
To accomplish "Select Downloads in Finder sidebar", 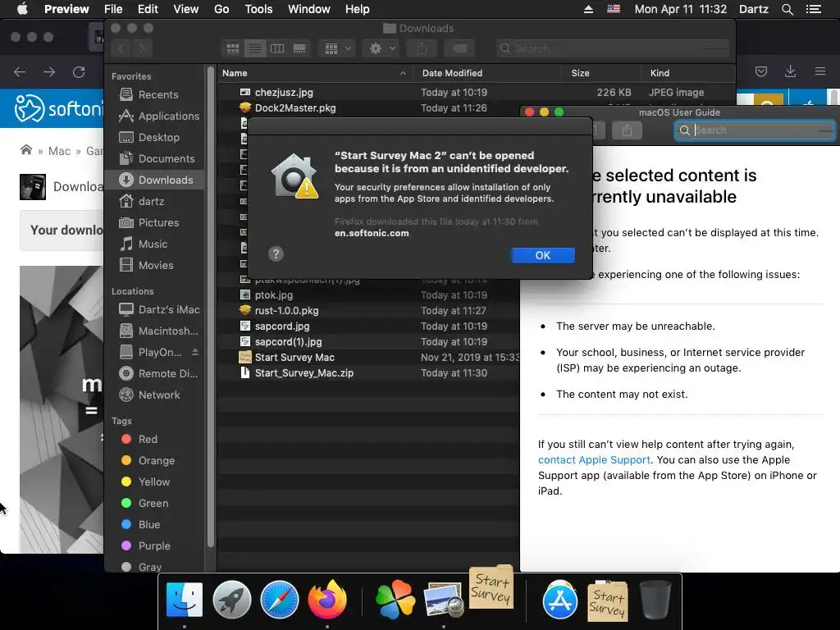I will point(154,180).
